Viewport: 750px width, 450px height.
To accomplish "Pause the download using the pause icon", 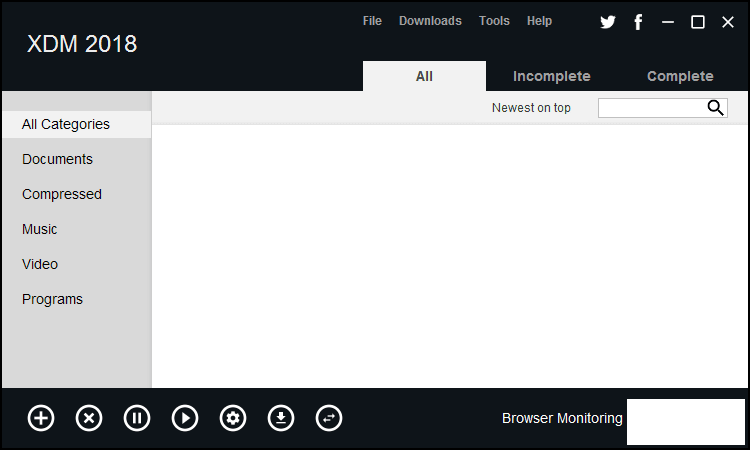I will tap(137, 418).
